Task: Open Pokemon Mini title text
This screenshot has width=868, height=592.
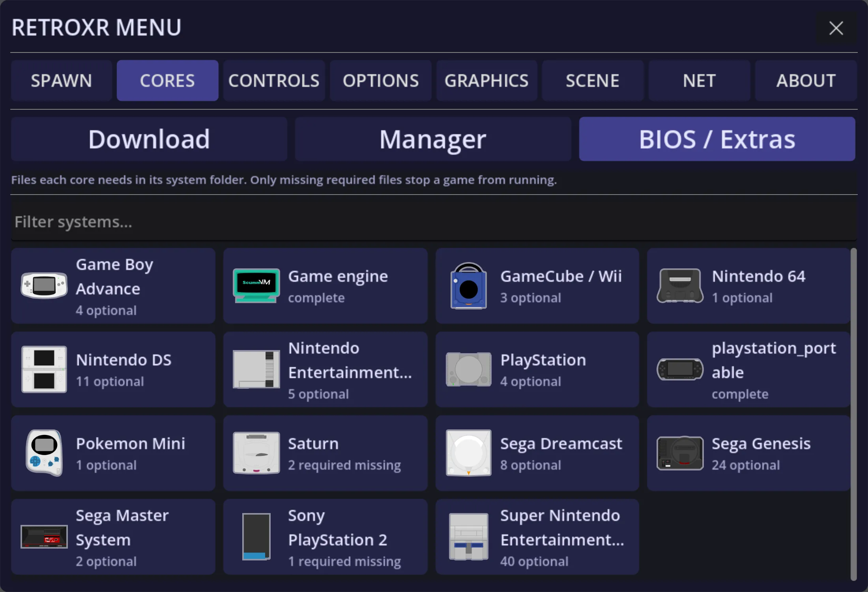Action: 130,444
